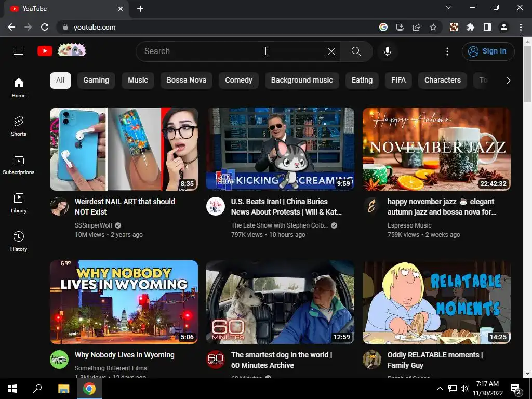Toggle Chrome side panel
The width and height of the screenshot is (532, 399).
[x=487, y=27]
